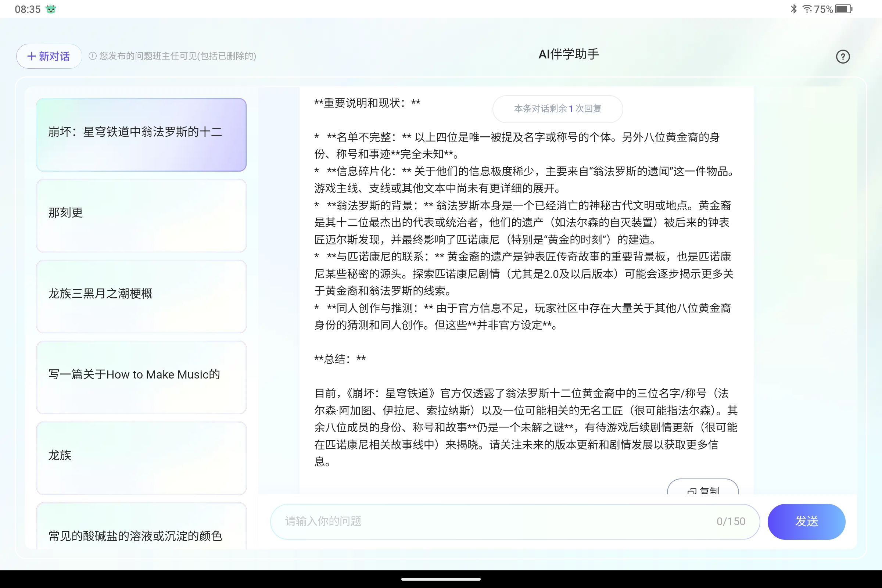The width and height of the screenshot is (882, 588).
Task: Focus the 请输入你的问题 input field
Action: click(514, 521)
